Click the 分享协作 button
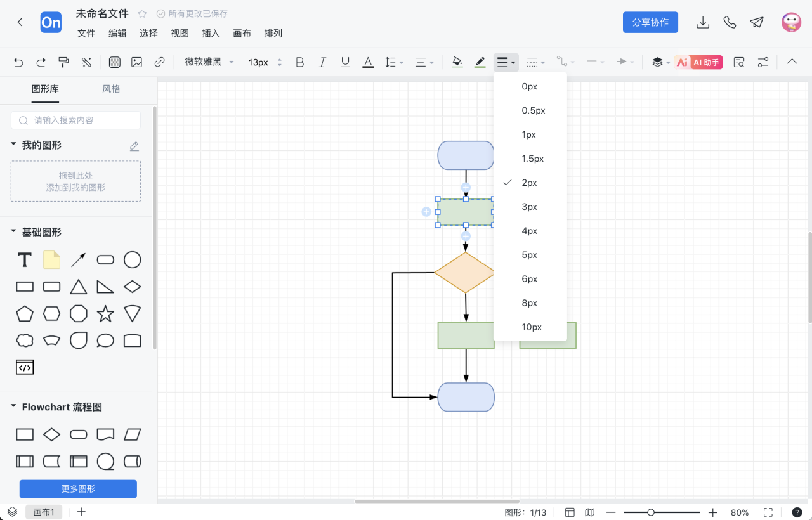 (650, 22)
